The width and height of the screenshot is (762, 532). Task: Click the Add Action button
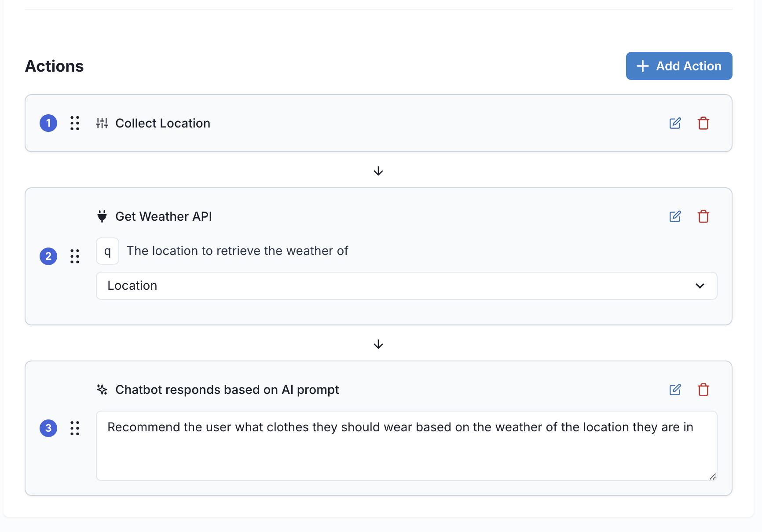coord(679,66)
